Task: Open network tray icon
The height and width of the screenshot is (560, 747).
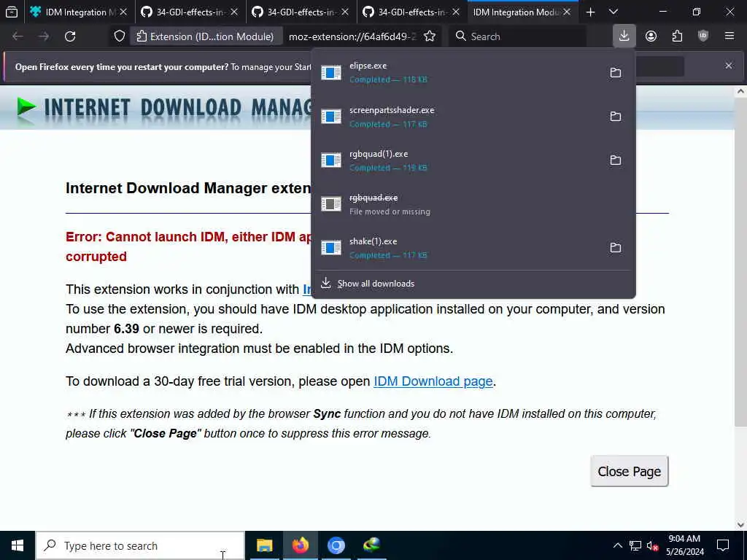Action: click(x=635, y=545)
